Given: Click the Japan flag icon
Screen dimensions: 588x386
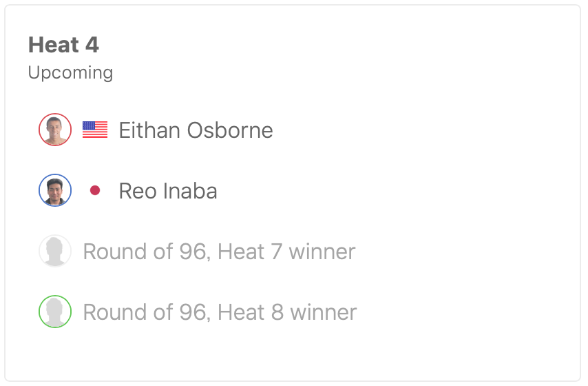Looking at the screenshot, I should pos(95,190).
